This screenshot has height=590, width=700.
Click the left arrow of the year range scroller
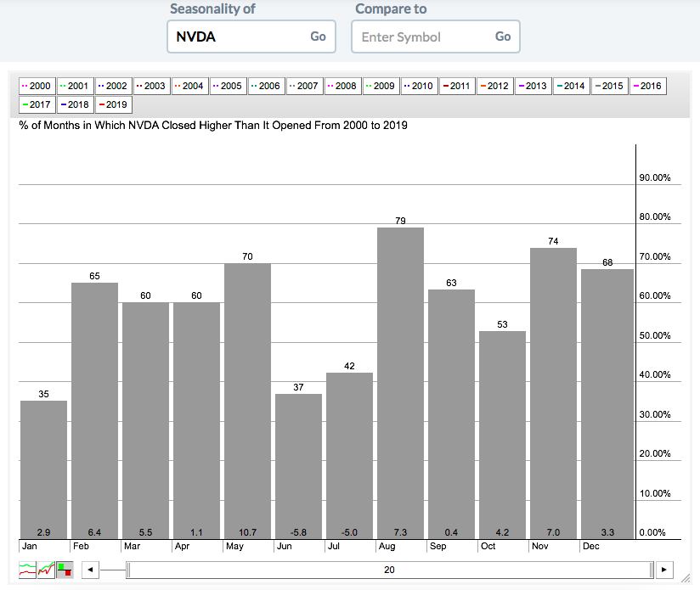[91, 570]
